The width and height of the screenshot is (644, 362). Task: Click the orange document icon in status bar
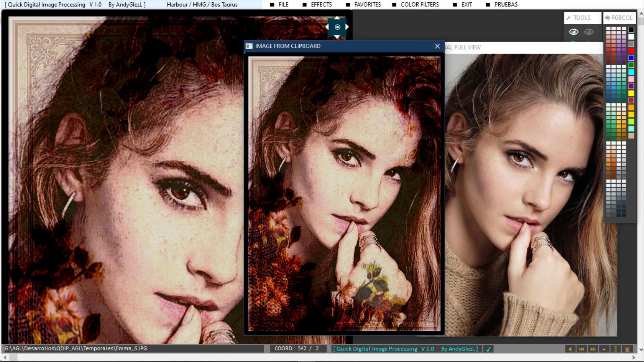tap(628, 349)
